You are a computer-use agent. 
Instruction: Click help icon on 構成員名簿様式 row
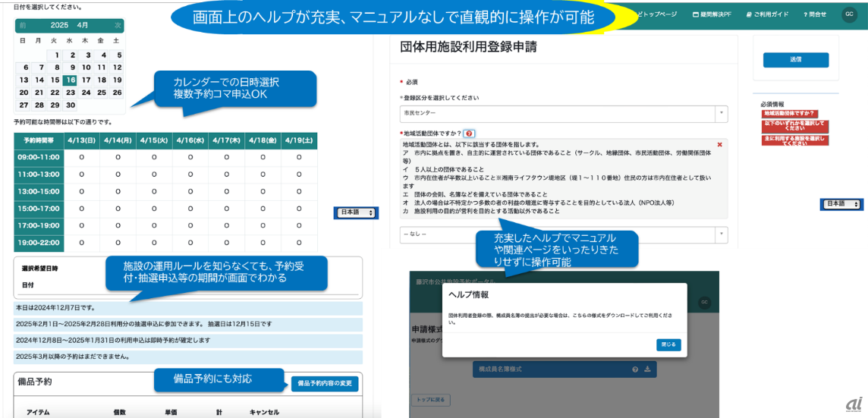coord(635,369)
